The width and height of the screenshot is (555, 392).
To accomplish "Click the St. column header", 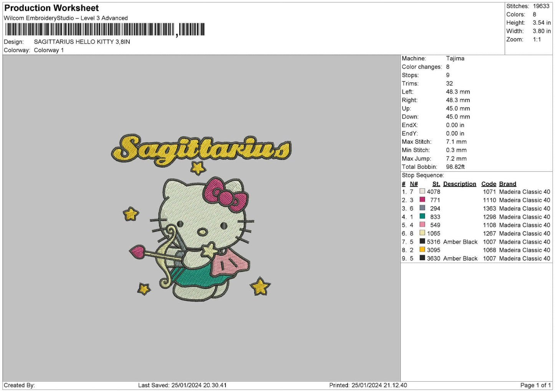I will click(436, 184).
